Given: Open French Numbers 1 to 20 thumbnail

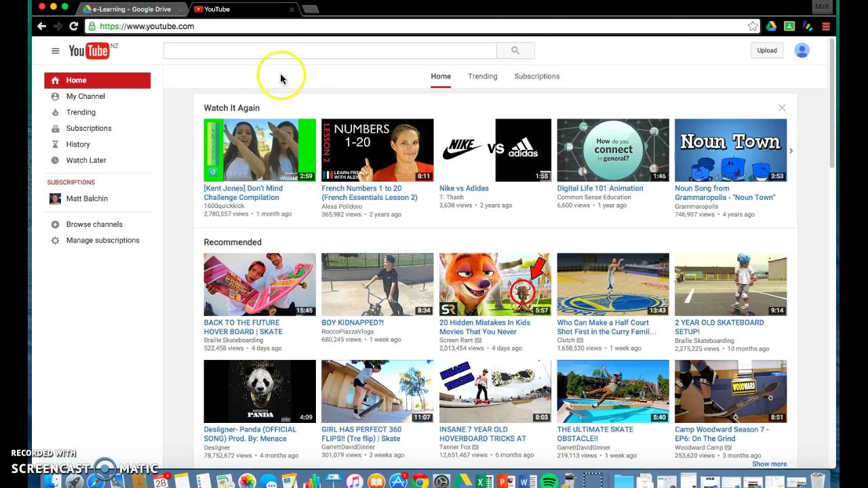Looking at the screenshot, I should coord(377,150).
